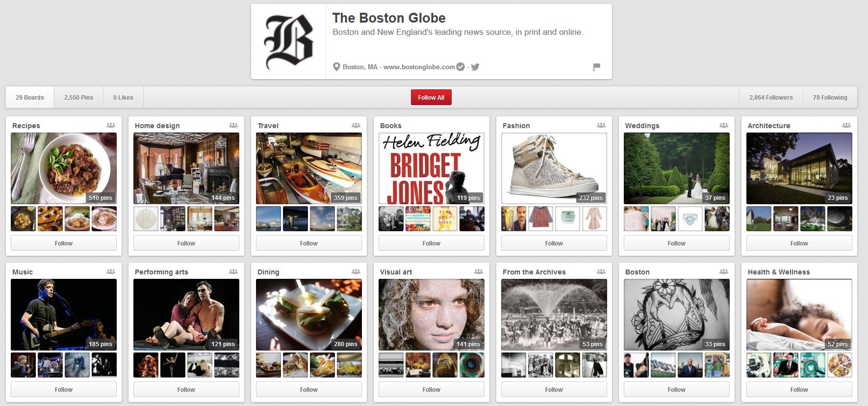
Task: Open the From the Archives board title
Action: [x=534, y=272]
